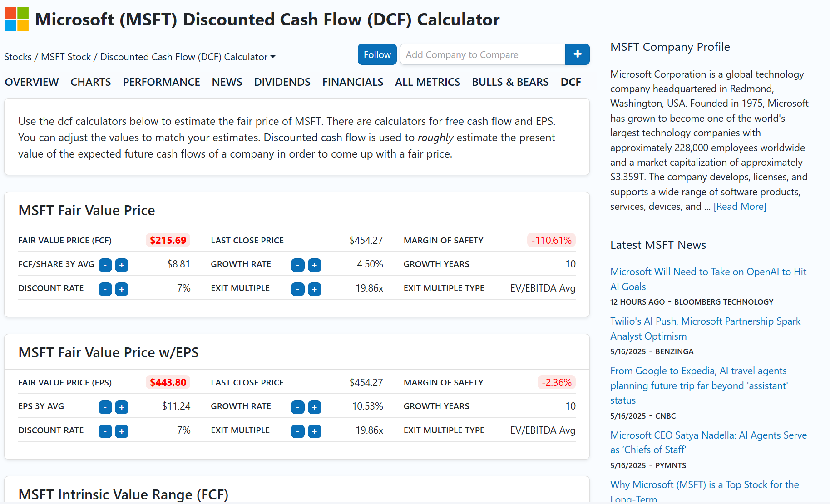Increase FCF growth rate of 4.50%
Image resolution: width=830 pixels, height=504 pixels.
tap(315, 265)
